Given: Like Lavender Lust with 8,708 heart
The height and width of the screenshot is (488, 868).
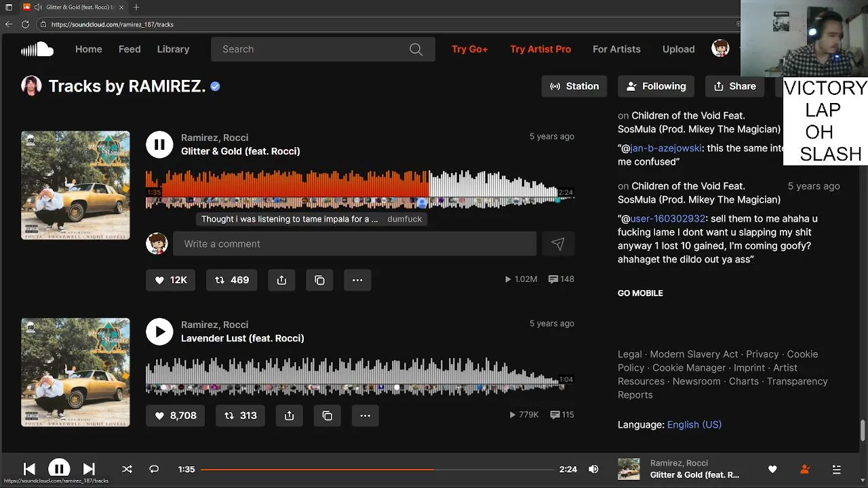Looking at the screenshot, I should point(176,415).
